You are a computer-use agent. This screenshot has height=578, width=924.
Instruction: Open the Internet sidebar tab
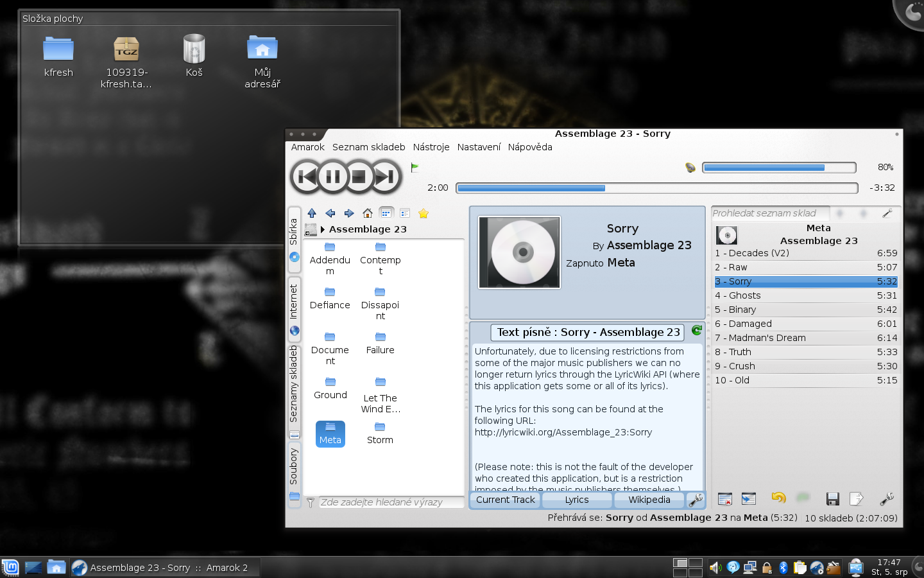click(294, 308)
